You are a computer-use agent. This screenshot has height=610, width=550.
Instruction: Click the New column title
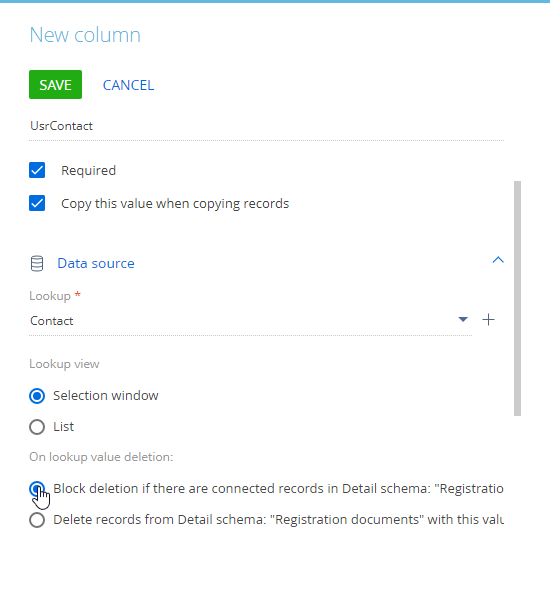(x=85, y=35)
